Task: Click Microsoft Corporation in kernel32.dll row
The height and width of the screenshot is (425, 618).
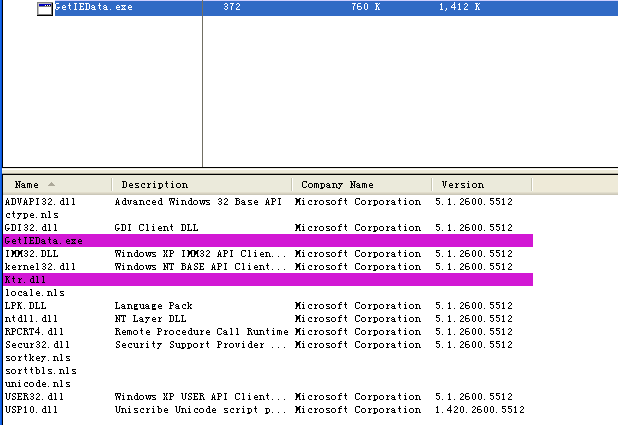Action: 358,267
